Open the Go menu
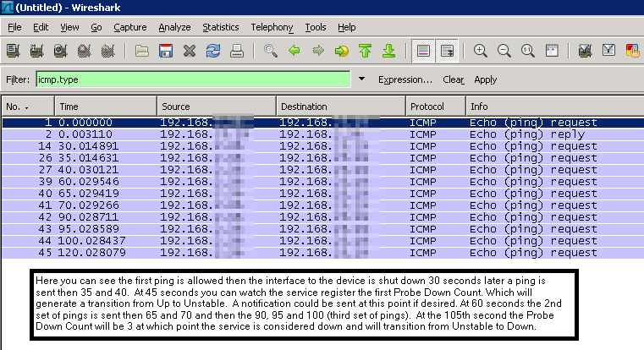 pyautogui.click(x=96, y=27)
